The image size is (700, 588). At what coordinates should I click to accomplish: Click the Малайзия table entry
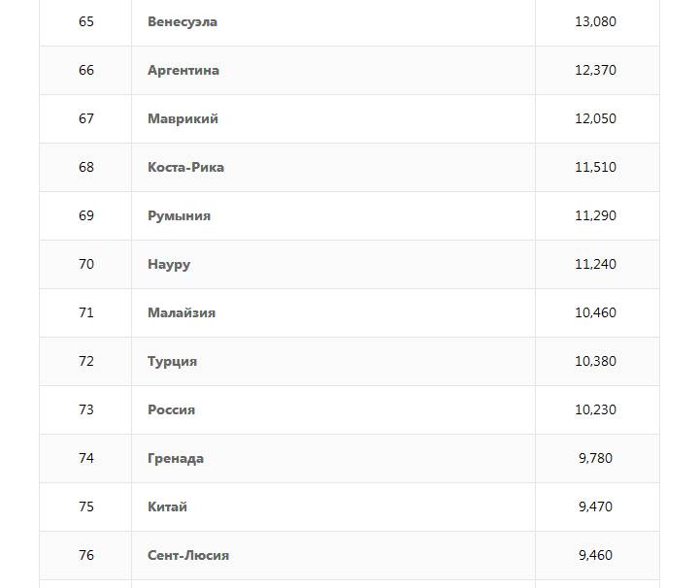[182, 312]
